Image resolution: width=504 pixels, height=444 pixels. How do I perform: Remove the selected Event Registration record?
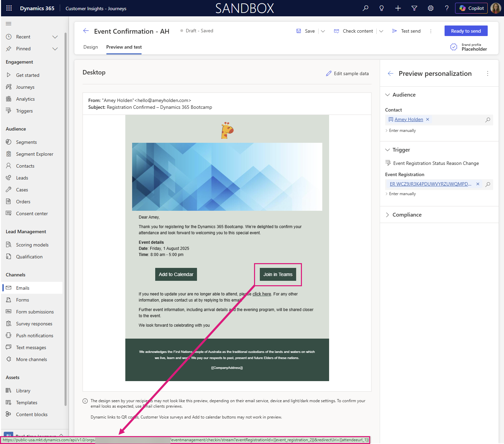(478, 184)
